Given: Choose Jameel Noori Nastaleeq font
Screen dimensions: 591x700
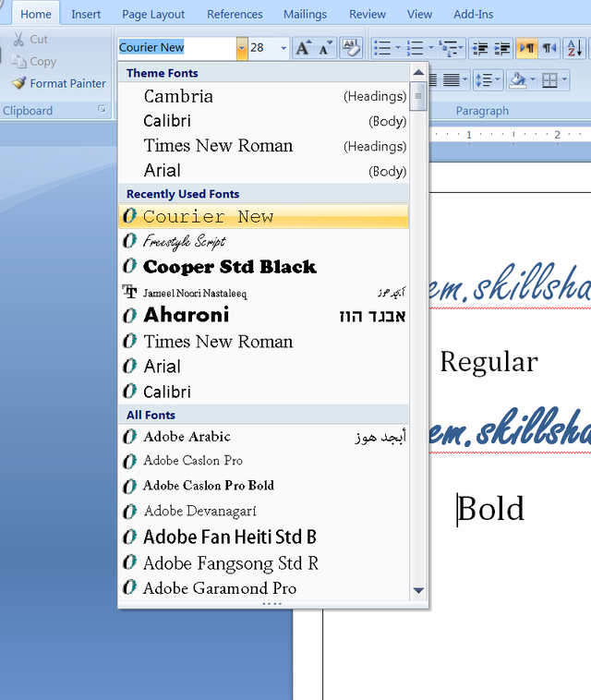Looking at the screenshot, I should pyautogui.click(x=263, y=293).
